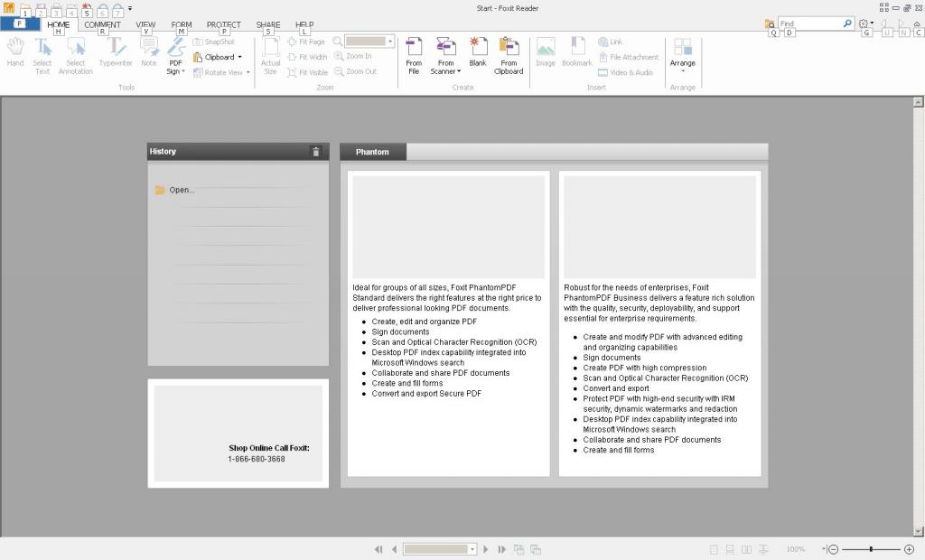Image resolution: width=925 pixels, height=560 pixels.
Task: Click in the Find search field
Action: pos(810,23)
